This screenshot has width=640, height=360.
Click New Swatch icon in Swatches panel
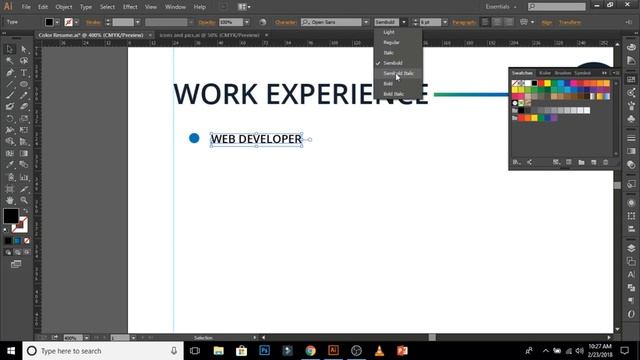(x=593, y=162)
